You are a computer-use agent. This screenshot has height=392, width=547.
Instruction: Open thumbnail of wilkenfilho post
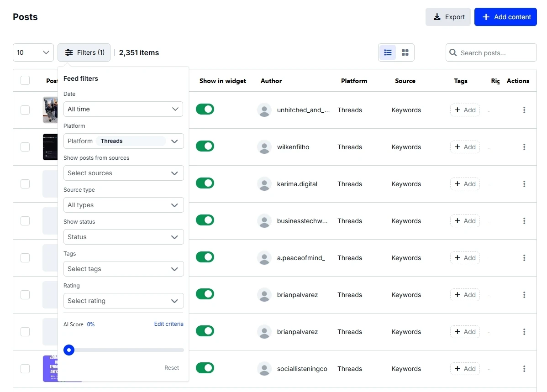coord(50,147)
